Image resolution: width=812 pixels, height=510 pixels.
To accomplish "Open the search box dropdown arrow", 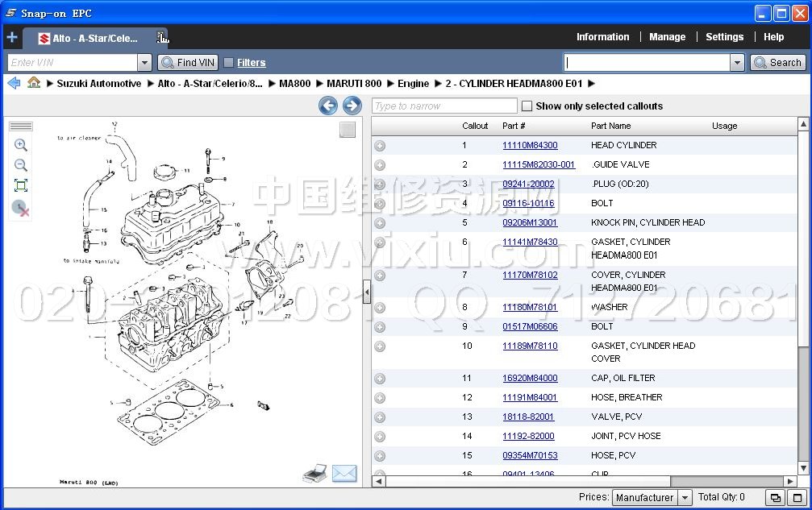I will pyautogui.click(x=736, y=63).
